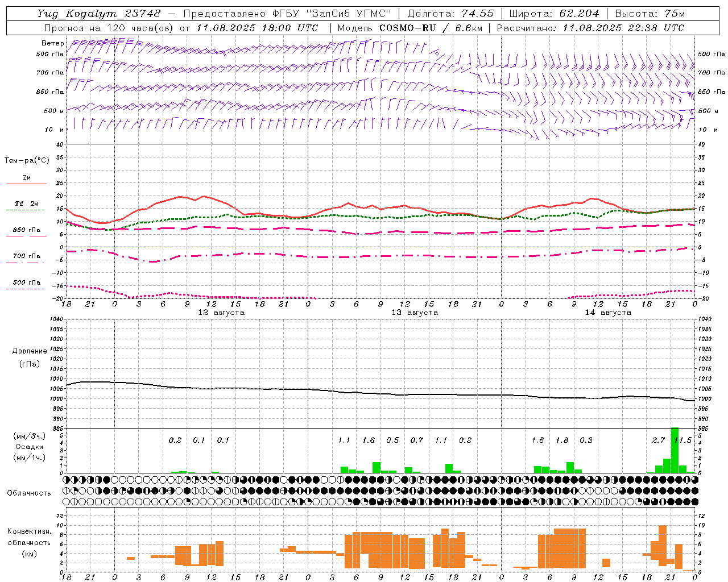Click the 'Облачность' cloud cover label
Image resolution: width=728 pixels, height=582 pixels.
tap(29, 493)
